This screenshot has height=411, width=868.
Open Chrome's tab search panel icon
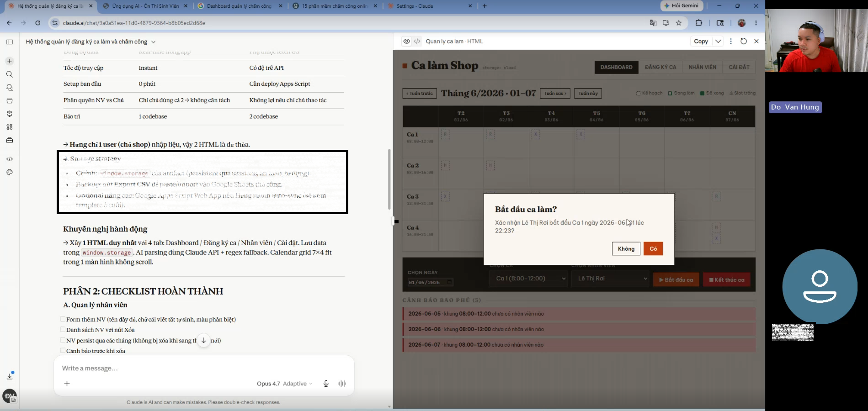click(x=720, y=23)
